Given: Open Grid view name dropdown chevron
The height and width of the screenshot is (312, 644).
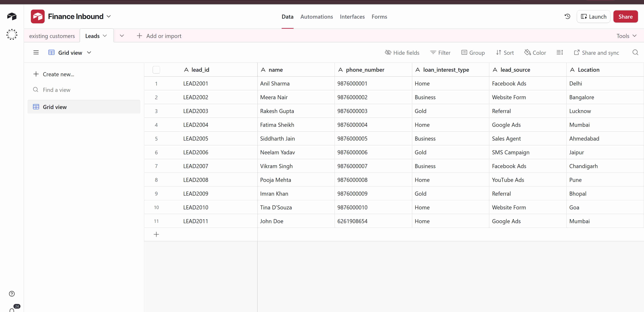Looking at the screenshot, I should coord(89,53).
